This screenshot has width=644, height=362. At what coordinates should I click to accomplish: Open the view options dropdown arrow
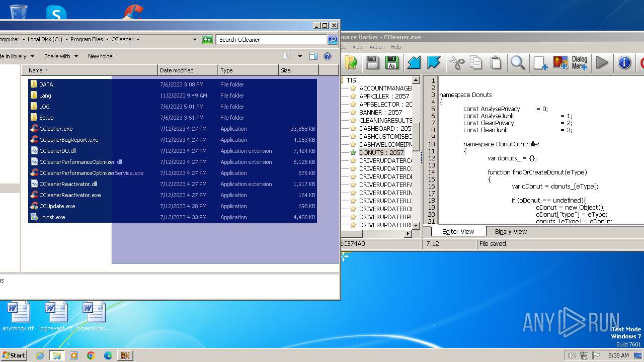point(300,56)
